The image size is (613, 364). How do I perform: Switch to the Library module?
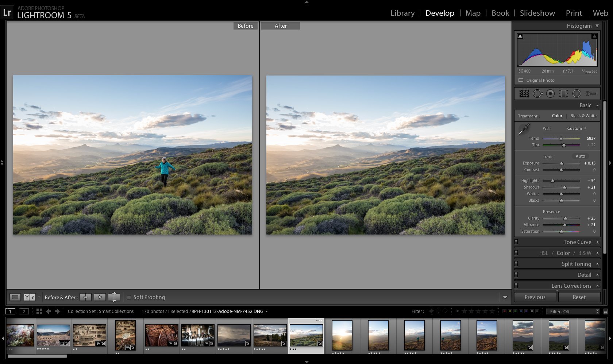402,13
